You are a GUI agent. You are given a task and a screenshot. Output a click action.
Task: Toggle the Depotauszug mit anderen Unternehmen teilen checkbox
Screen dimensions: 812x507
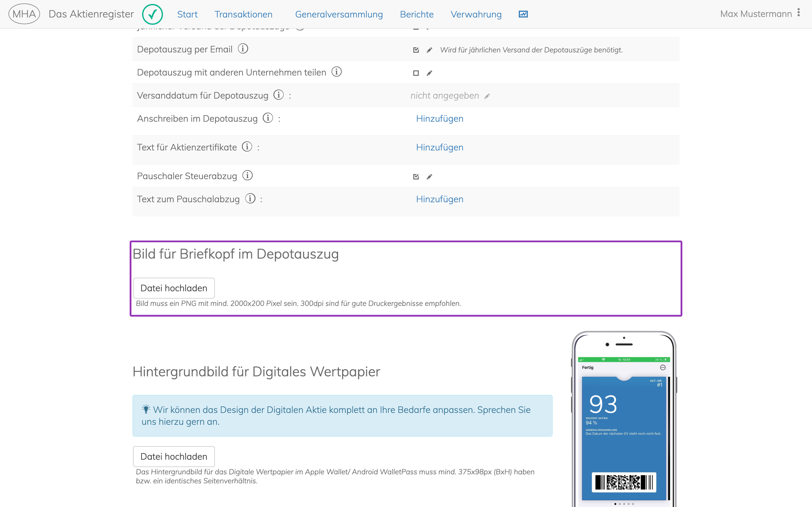[416, 73]
